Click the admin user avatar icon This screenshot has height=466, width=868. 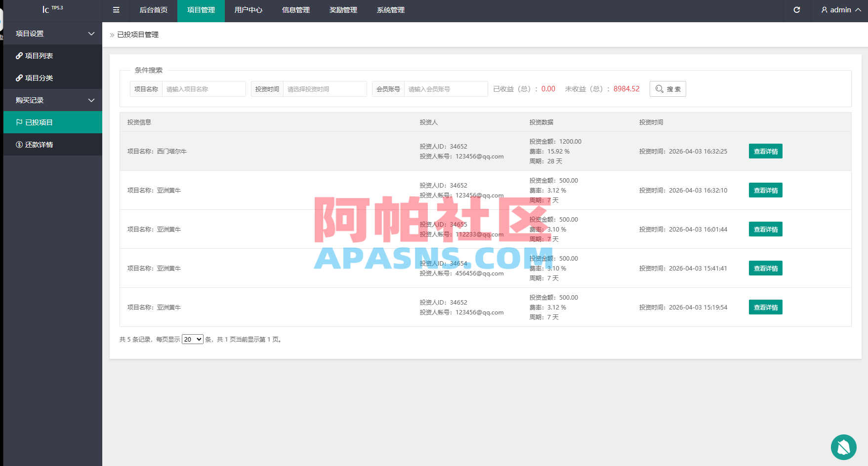(x=825, y=10)
